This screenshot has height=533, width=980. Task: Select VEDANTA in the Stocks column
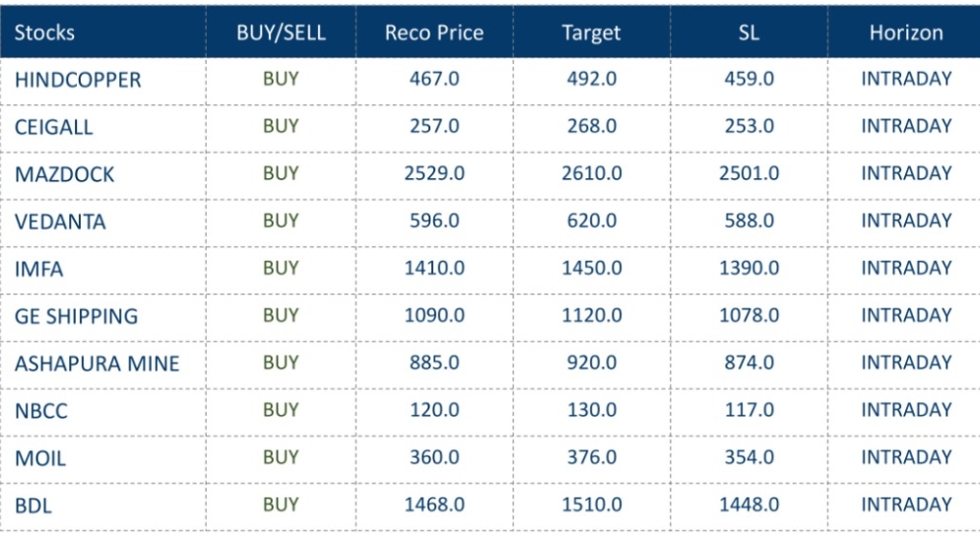(60, 222)
